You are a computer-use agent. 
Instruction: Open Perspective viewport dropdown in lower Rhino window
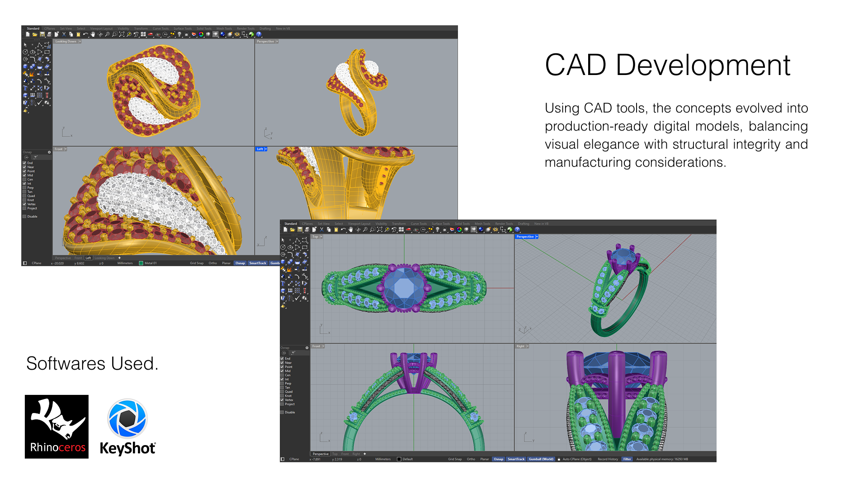tap(537, 237)
